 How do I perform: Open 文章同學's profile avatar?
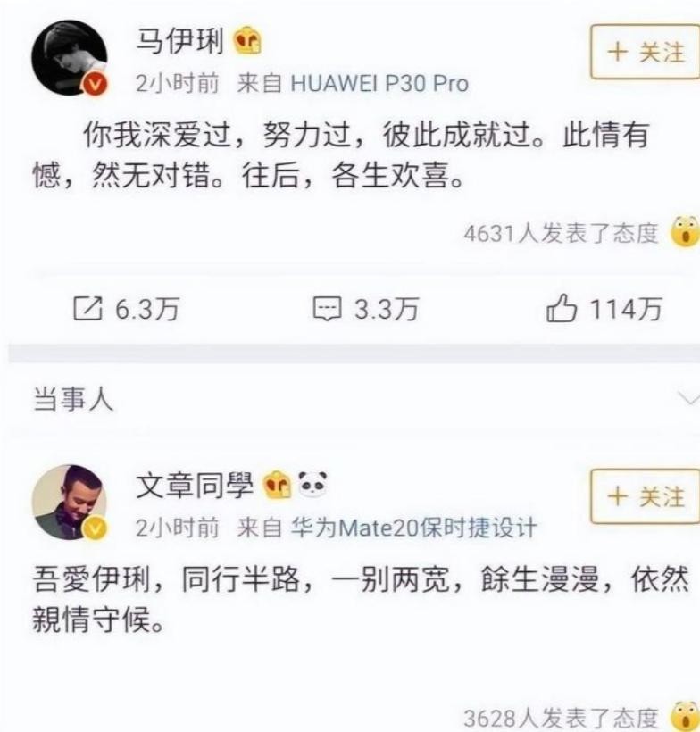(x=69, y=502)
